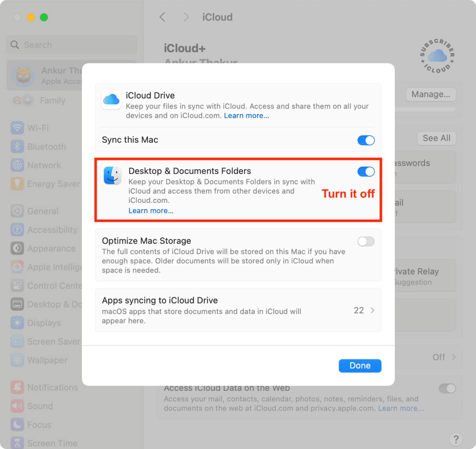This screenshot has height=449, width=476.
Task: Click the Family avatars icon
Action: click(x=23, y=101)
